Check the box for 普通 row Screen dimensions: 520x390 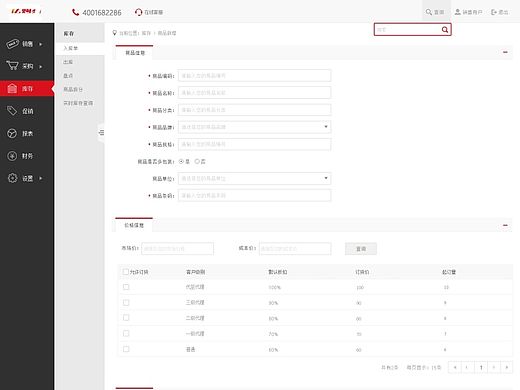(126, 349)
